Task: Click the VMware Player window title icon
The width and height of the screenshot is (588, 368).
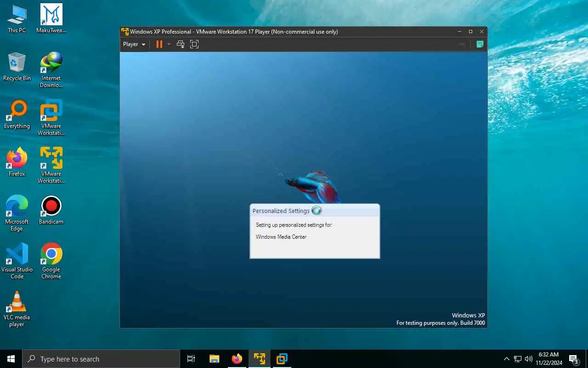Action: tap(124, 32)
